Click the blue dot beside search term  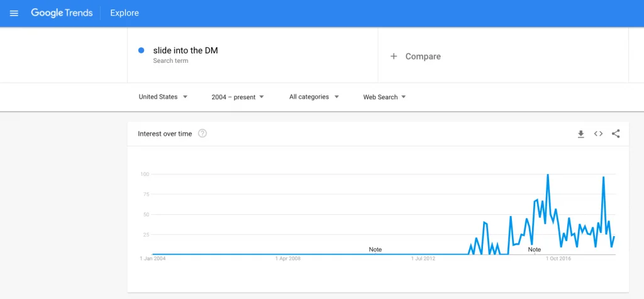(142, 51)
